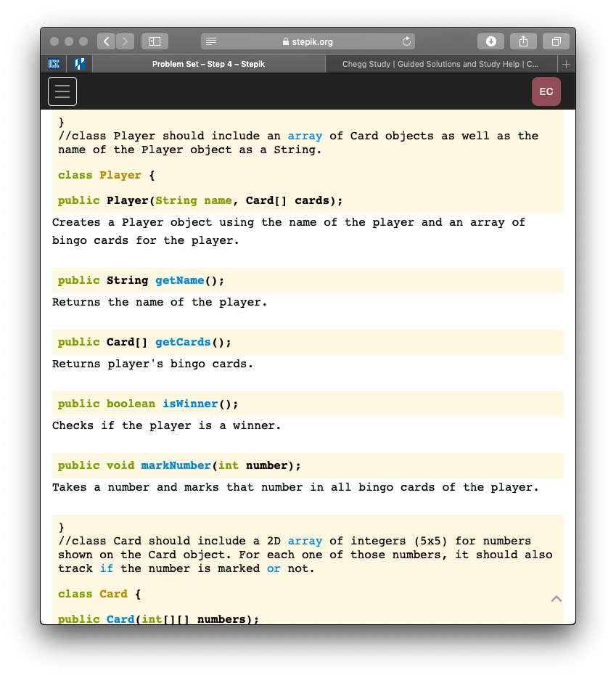616x678 pixels.
Task: Open the Share menu icon
Action: pos(523,41)
